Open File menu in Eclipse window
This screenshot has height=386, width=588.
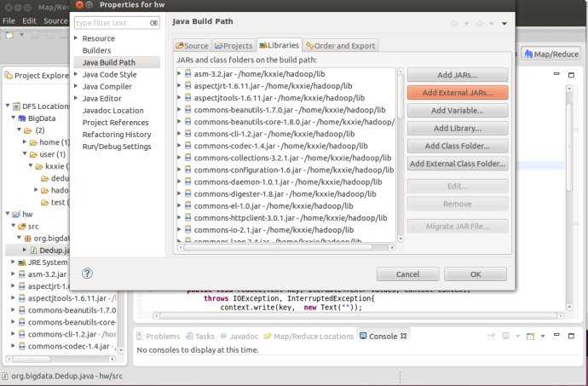[9, 20]
